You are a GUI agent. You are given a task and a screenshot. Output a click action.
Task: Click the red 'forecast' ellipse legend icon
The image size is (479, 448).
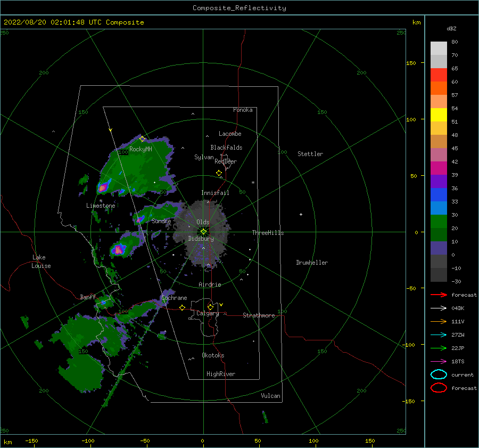coord(439,388)
